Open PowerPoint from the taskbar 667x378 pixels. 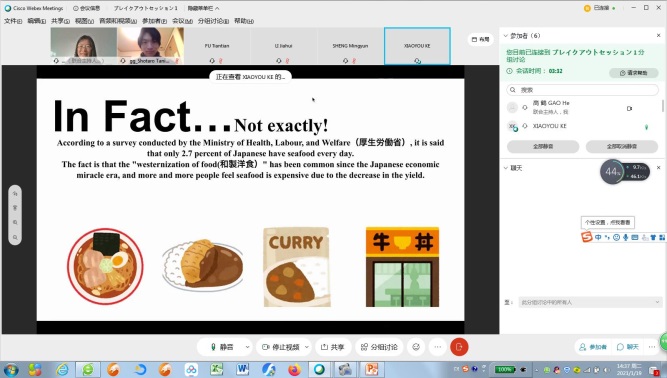click(x=371, y=369)
